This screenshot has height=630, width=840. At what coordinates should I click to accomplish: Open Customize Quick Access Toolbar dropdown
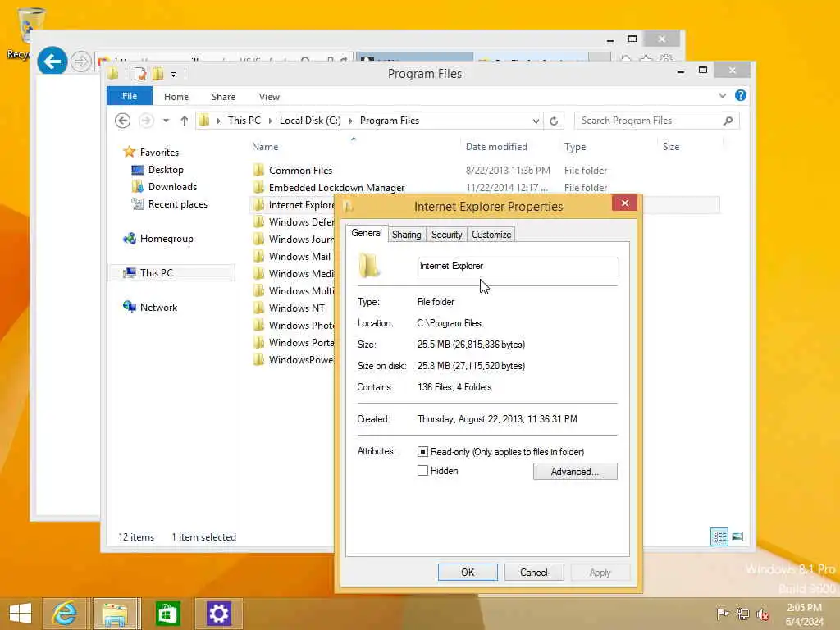tap(174, 75)
